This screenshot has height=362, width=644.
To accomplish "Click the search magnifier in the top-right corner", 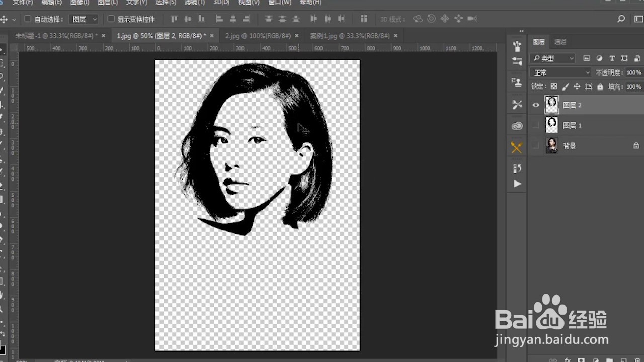I will click(621, 19).
